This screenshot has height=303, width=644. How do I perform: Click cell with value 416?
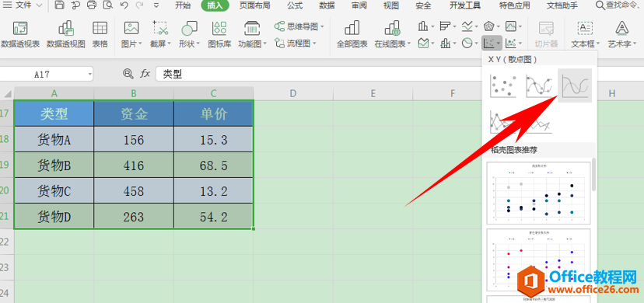[134, 165]
